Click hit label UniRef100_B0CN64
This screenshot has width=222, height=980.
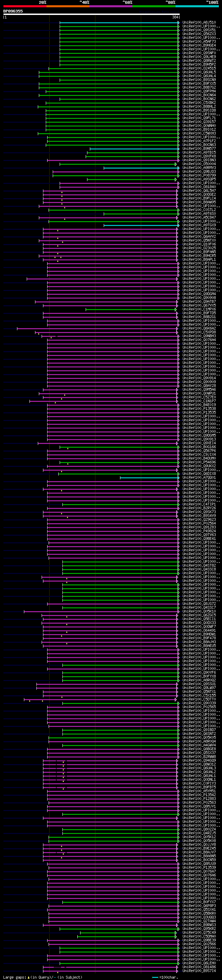199,95
